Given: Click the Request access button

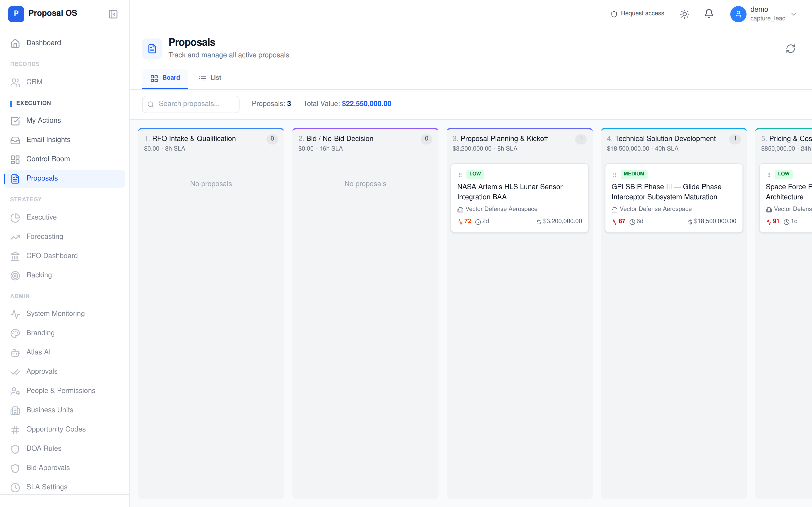Looking at the screenshot, I should [x=637, y=14].
